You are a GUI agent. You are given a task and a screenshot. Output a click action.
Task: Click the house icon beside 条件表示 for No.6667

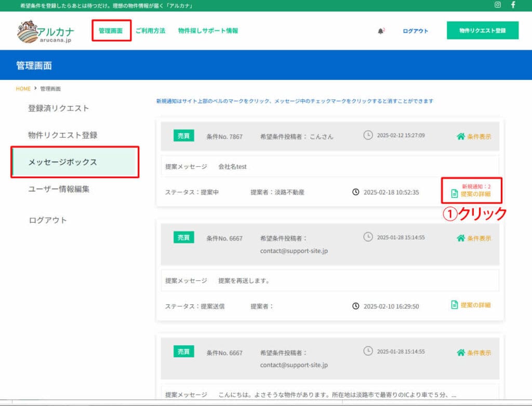(x=461, y=238)
